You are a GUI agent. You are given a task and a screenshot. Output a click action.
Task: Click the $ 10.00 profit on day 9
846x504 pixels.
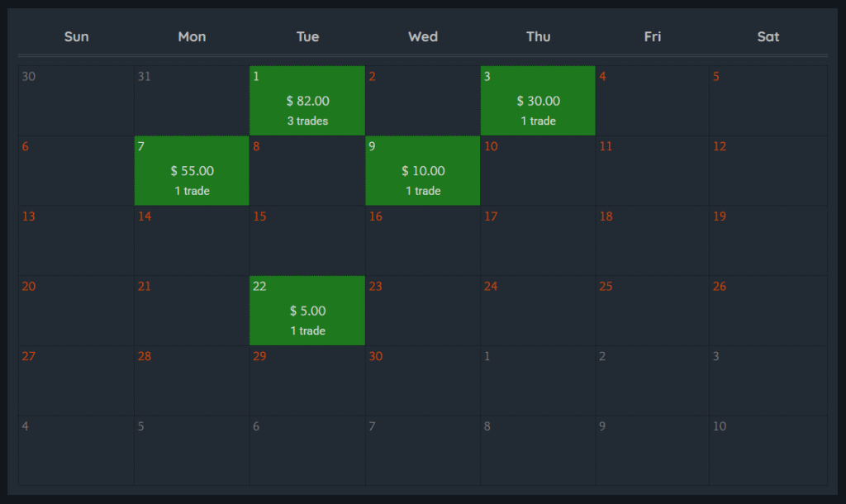point(423,171)
